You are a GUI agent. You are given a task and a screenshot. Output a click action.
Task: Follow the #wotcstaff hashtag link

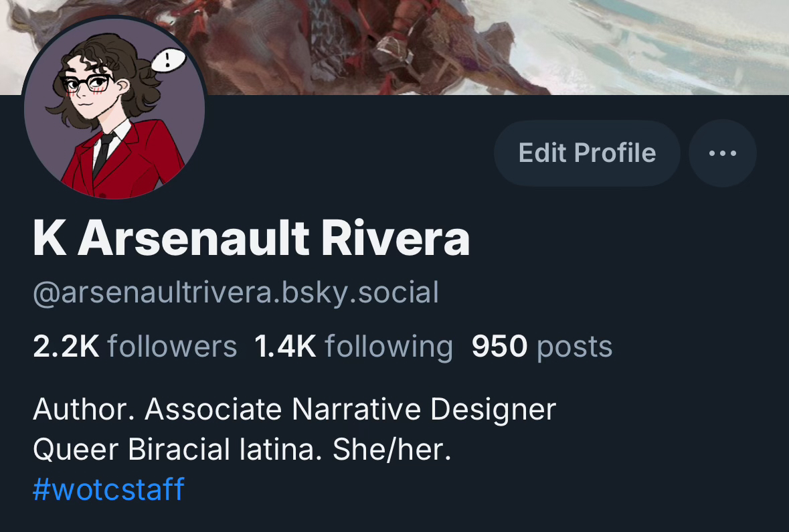click(x=108, y=489)
